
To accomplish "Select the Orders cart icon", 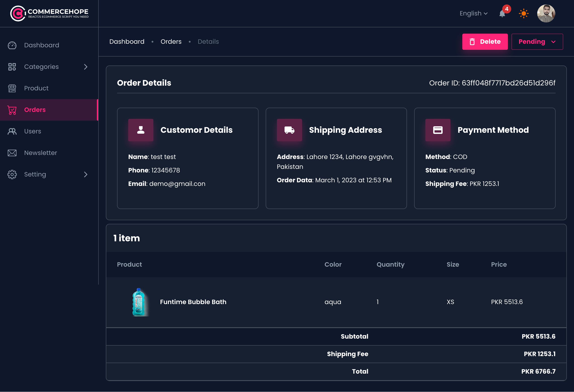I will pyautogui.click(x=12, y=110).
